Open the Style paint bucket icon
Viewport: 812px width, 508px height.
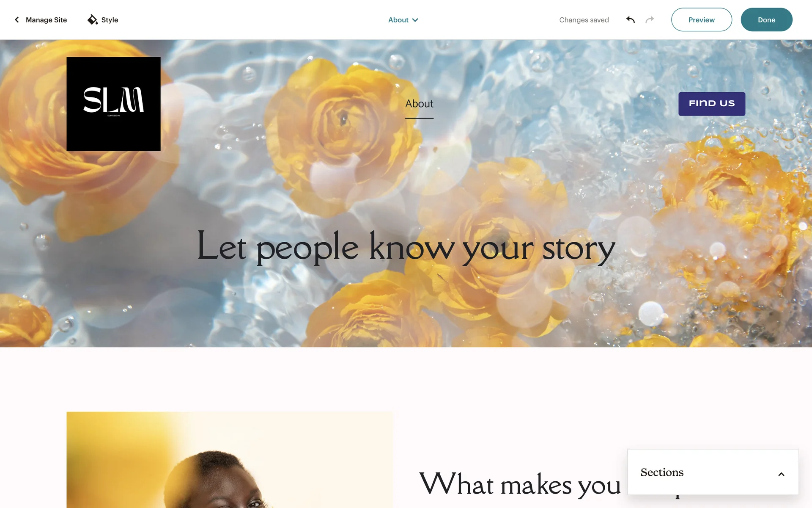[92, 19]
